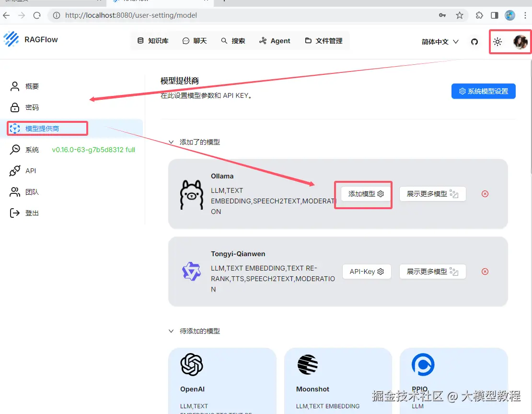
Task: Open saved passwords key icon
Action: [x=442, y=15]
